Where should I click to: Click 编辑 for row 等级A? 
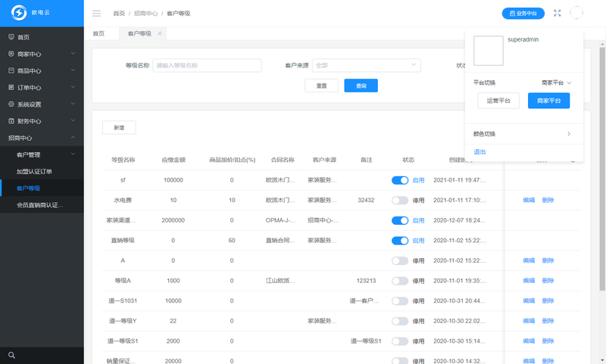[529, 281]
